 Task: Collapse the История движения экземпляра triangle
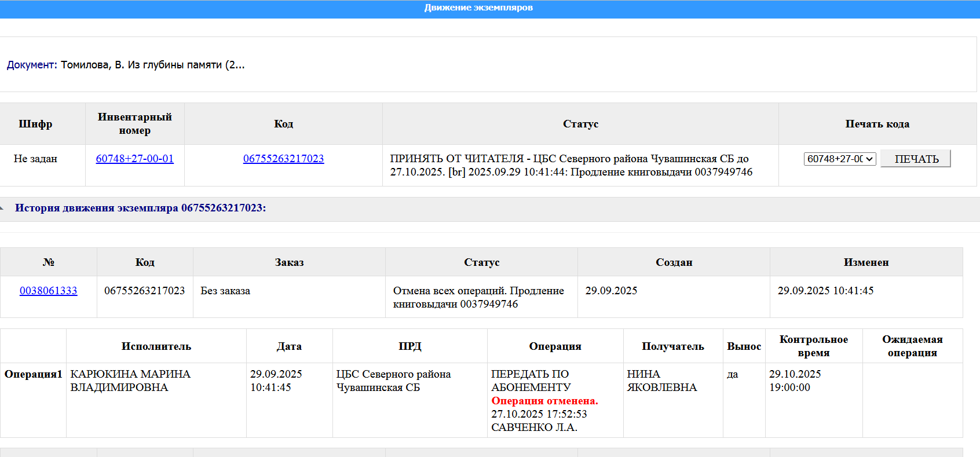pyautogui.click(x=2, y=208)
